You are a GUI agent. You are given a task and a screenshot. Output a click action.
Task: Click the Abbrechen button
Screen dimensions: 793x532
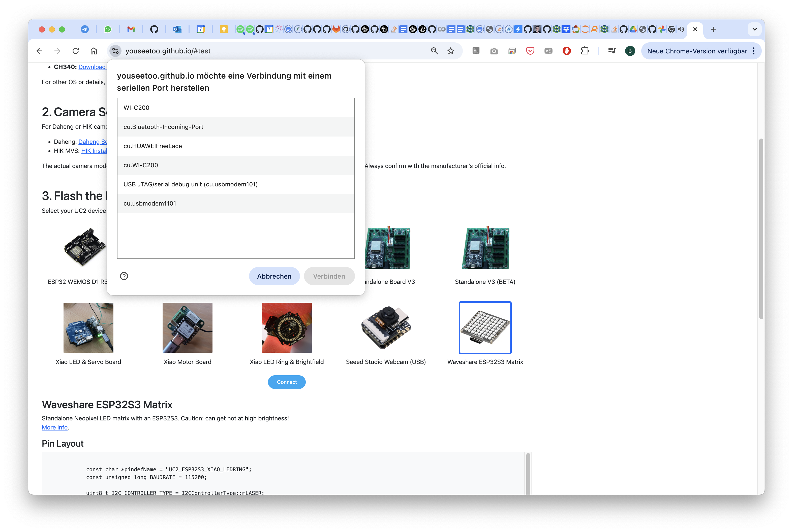[x=274, y=276]
